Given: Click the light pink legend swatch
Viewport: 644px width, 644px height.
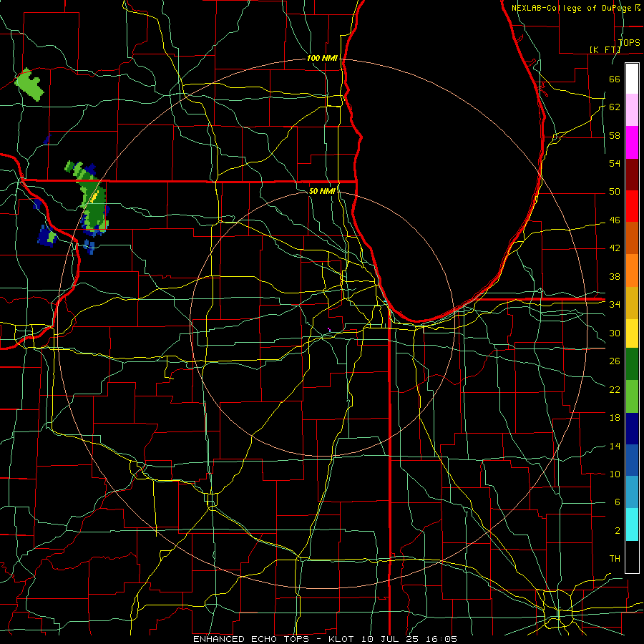Looking at the screenshot, I should (x=632, y=110).
